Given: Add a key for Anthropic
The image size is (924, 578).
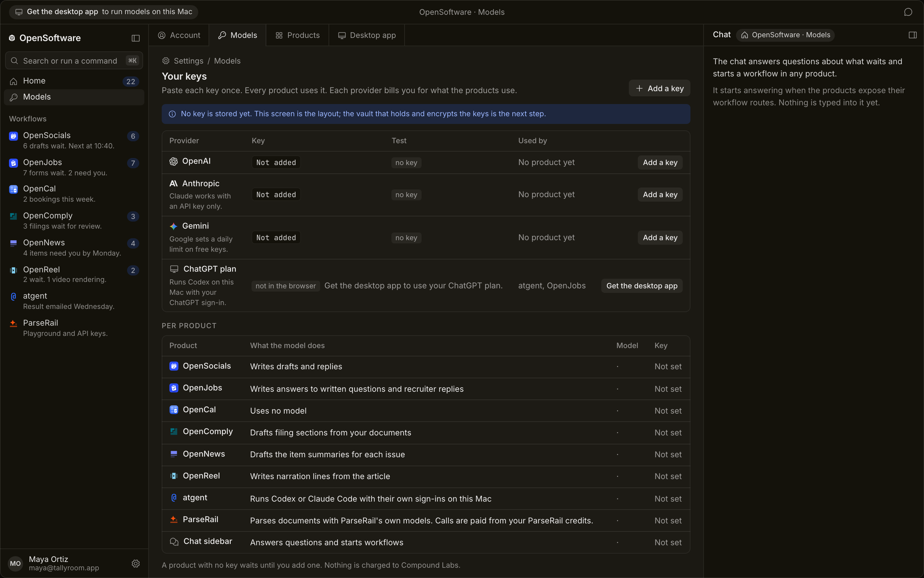Looking at the screenshot, I should [660, 195].
